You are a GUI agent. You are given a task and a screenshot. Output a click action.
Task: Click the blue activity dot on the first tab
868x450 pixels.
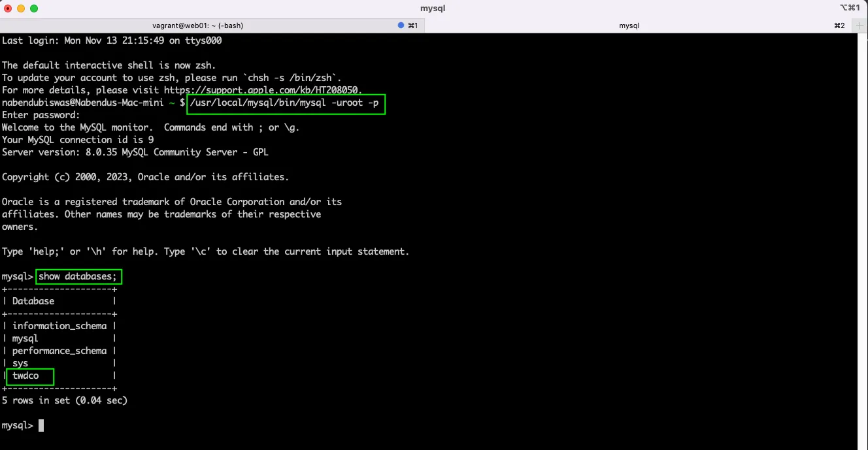click(401, 25)
